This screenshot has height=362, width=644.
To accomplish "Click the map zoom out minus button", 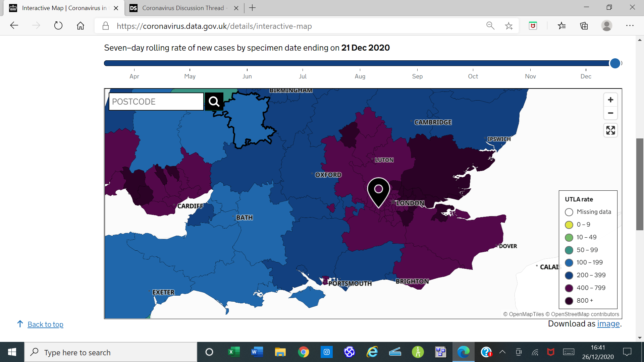I will 610,113.
